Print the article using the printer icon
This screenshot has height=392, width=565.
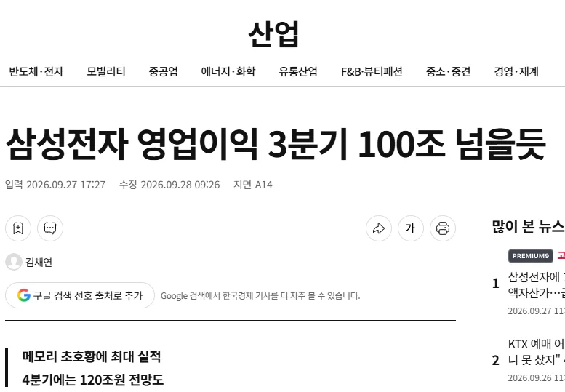click(443, 228)
